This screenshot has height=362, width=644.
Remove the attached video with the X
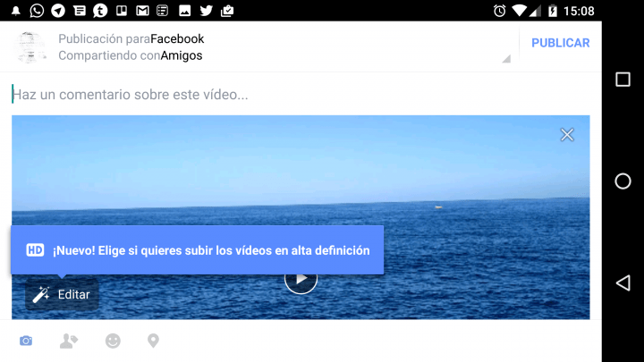pyautogui.click(x=567, y=135)
